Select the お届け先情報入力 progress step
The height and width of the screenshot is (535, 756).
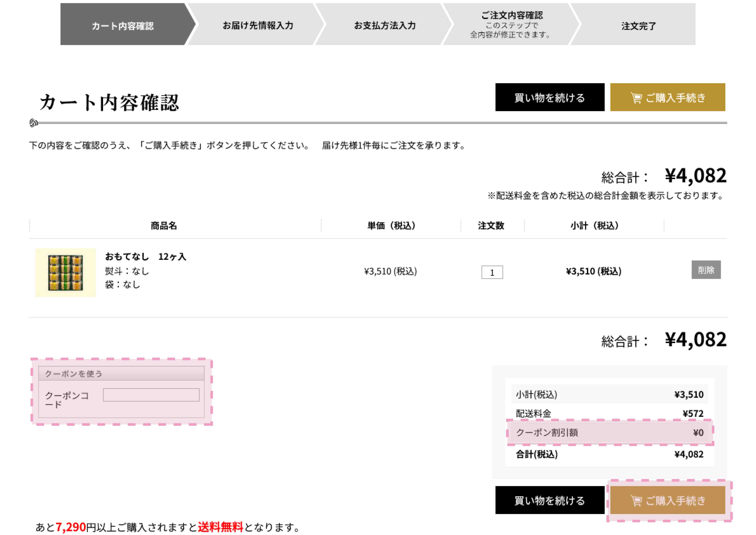point(258,25)
